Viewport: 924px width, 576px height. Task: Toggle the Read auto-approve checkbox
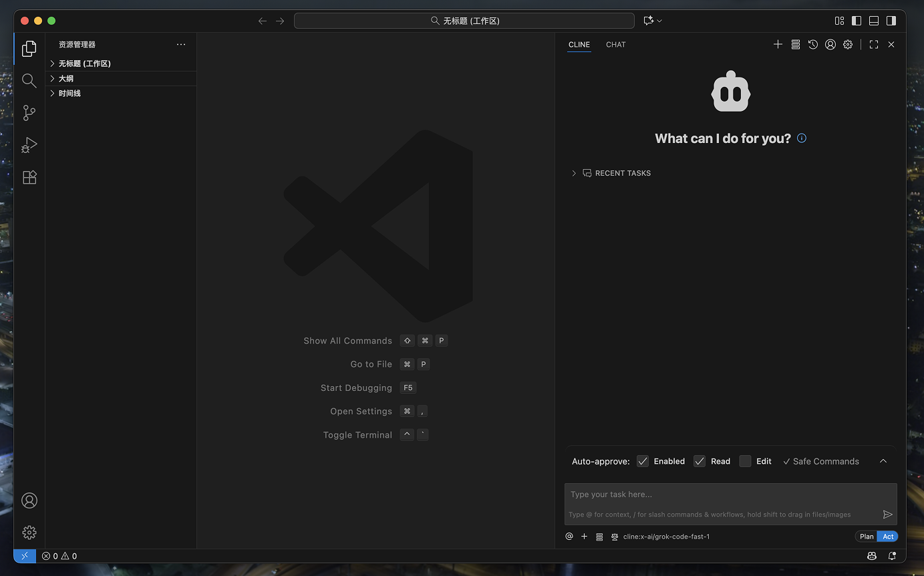pos(700,461)
